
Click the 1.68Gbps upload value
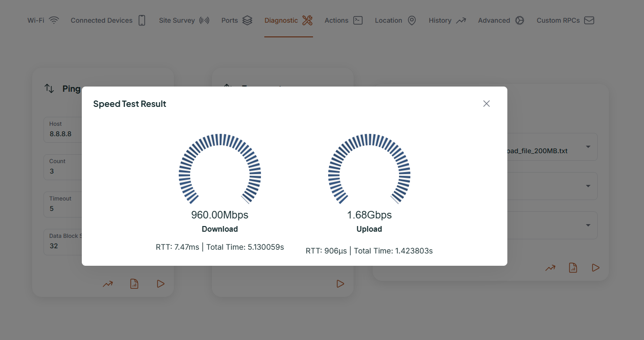pos(369,215)
